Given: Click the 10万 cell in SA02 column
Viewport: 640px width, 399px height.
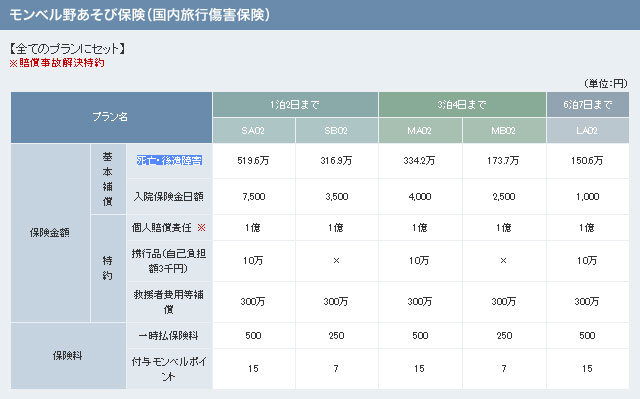Looking at the screenshot, I should click(253, 261).
